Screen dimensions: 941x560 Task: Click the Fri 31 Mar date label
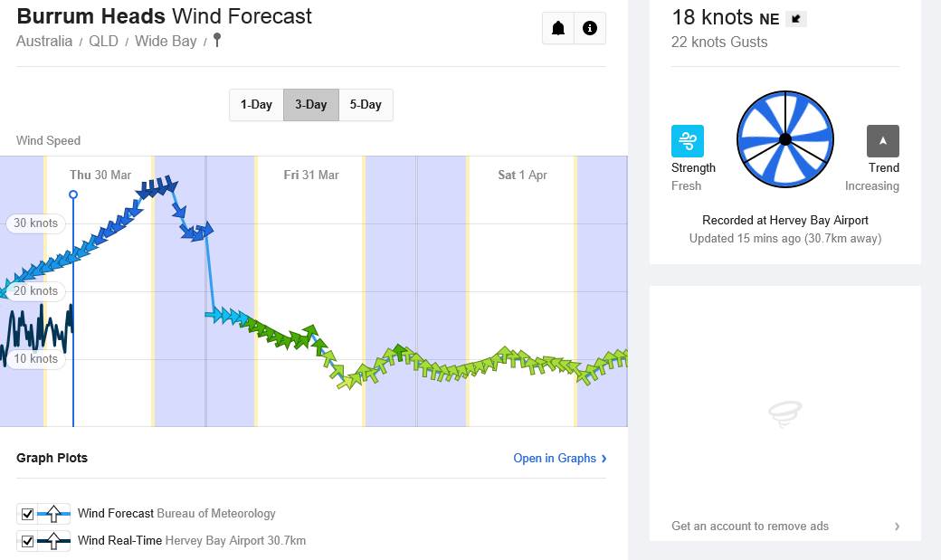tap(311, 175)
